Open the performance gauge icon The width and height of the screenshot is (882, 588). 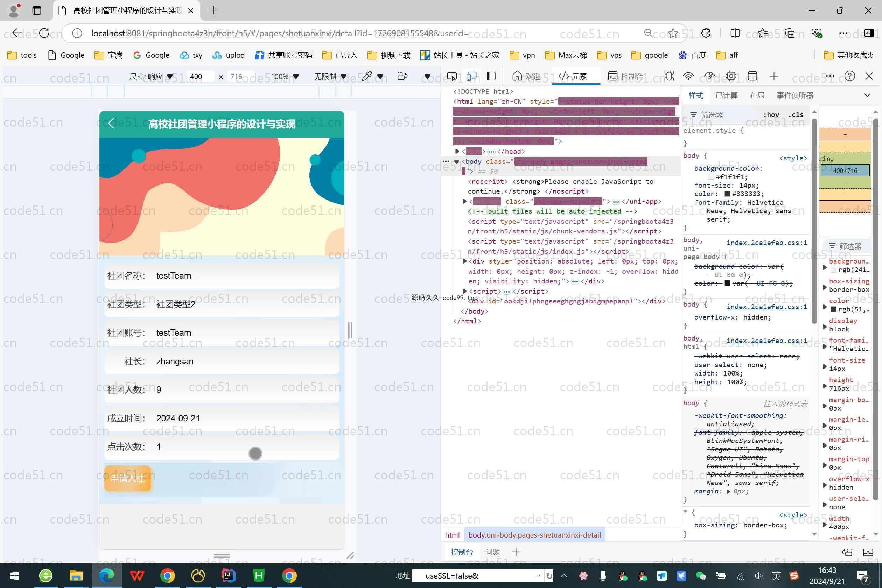tap(709, 77)
